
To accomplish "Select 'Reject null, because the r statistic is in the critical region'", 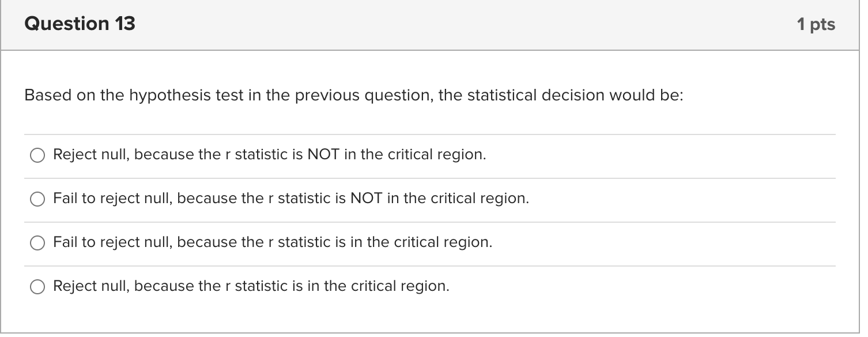I will pyautogui.click(x=37, y=286).
